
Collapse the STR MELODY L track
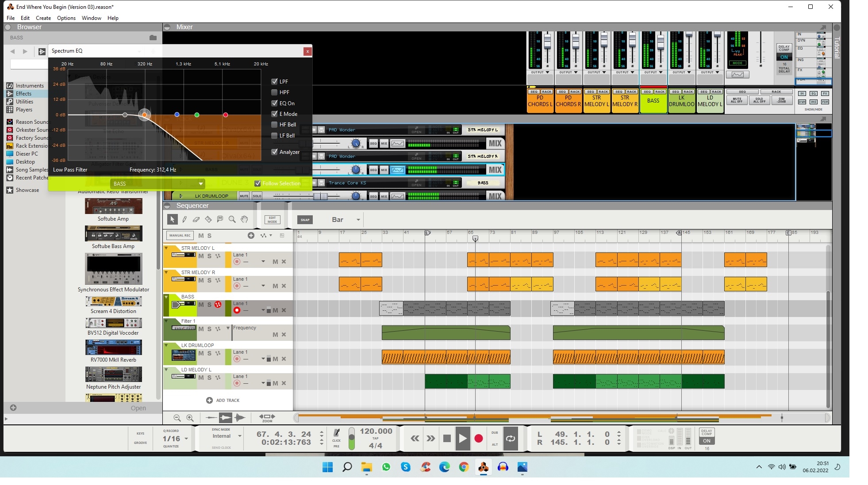pyautogui.click(x=166, y=248)
